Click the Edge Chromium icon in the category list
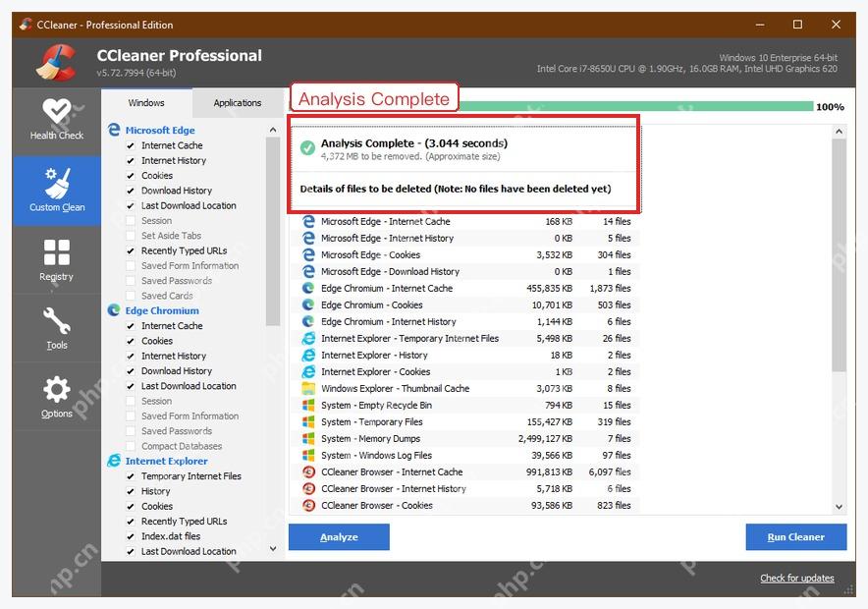Screen dimensions: 868x609 [x=114, y=310]
